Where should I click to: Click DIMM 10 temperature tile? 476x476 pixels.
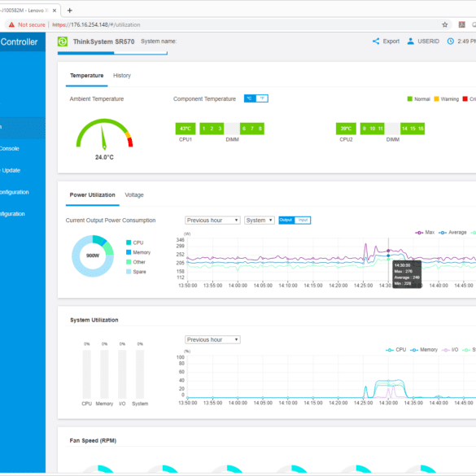point(373,129)
